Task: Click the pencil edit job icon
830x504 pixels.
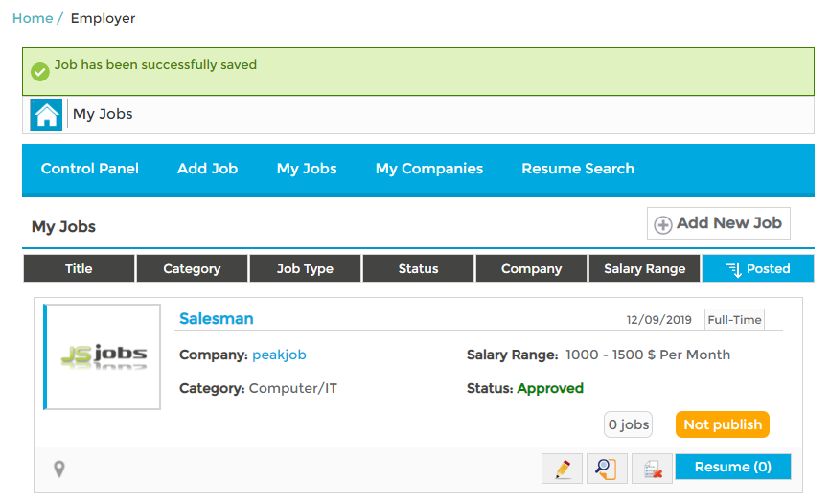Action: point(562,468)
